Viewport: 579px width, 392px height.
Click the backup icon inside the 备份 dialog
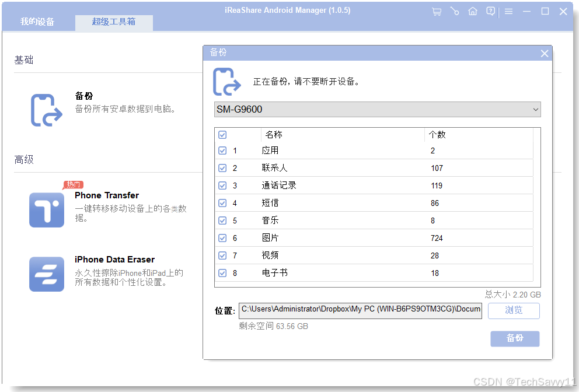[226, 82]
